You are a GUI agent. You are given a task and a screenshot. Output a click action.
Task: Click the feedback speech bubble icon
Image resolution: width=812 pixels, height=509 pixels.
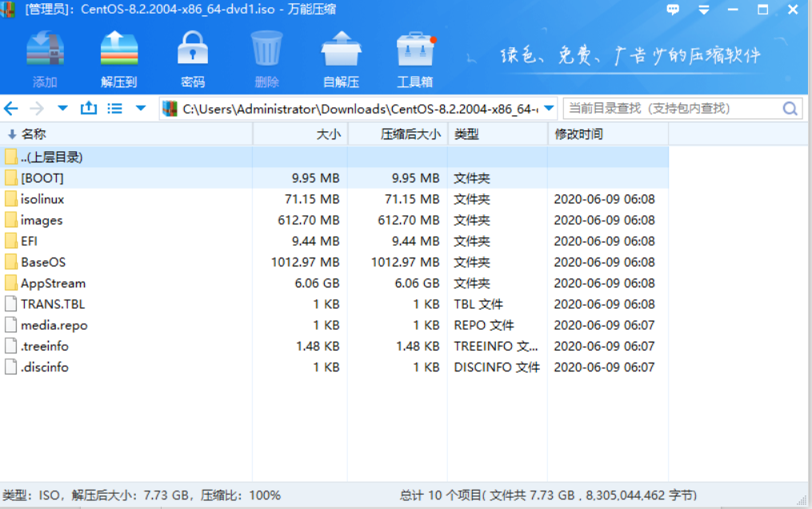(673, 10)
